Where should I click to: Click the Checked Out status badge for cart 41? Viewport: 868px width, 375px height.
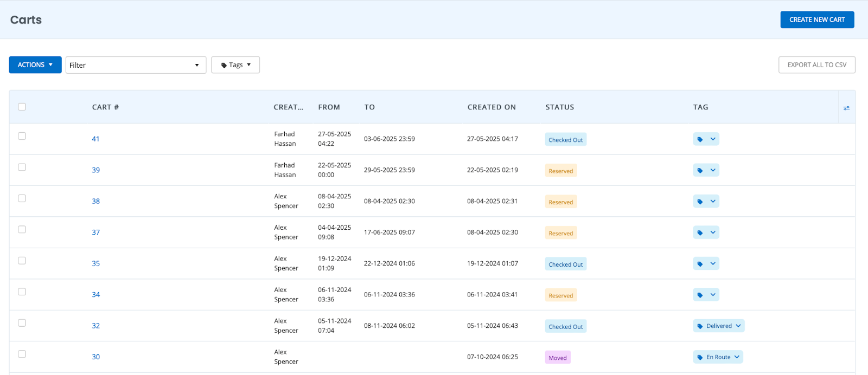click(x=566, y=140)
